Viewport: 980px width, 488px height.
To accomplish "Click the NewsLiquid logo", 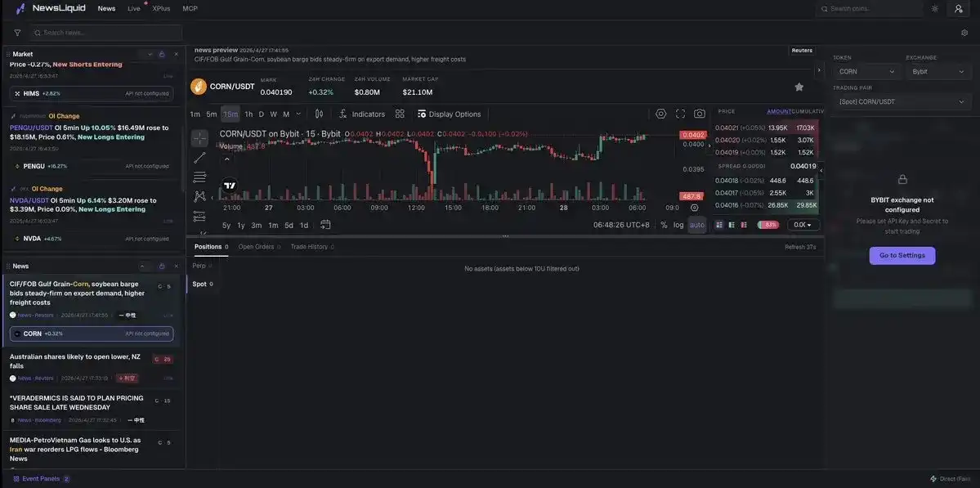I will tap(51, 9).
